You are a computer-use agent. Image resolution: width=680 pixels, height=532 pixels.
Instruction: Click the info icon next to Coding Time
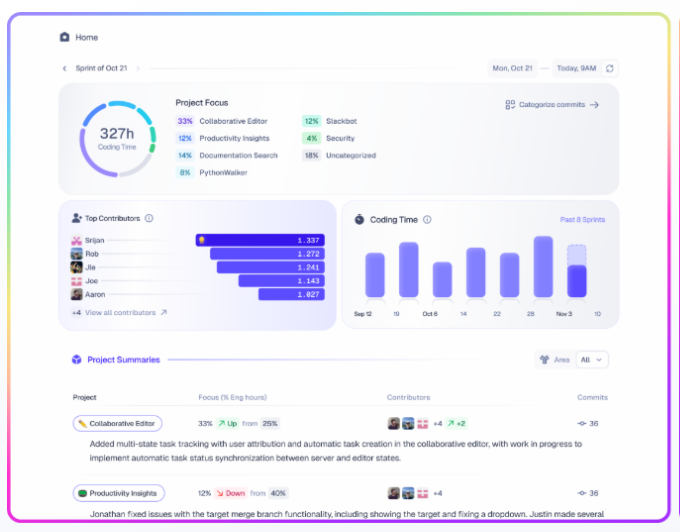427,219
